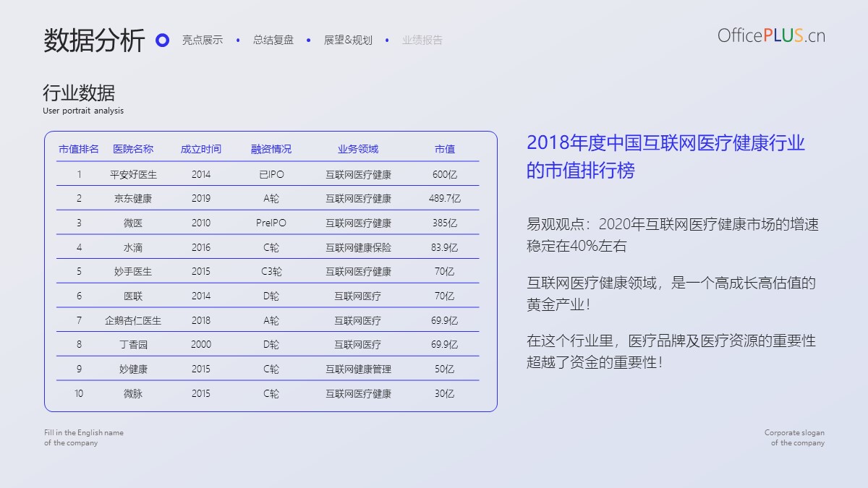This screenshot has width=868, height=488.
Task: Click rank number 10 cell
Action: pos(79,393)
